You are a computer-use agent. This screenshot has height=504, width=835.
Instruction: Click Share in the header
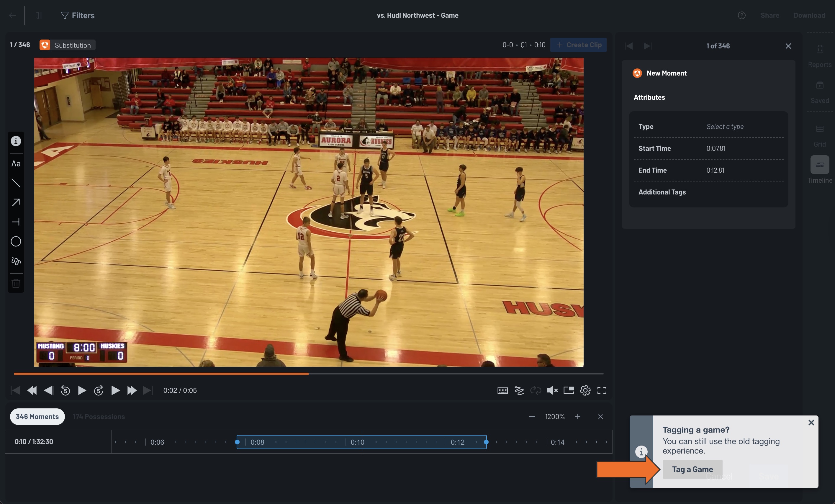click(x=769, y=15)
